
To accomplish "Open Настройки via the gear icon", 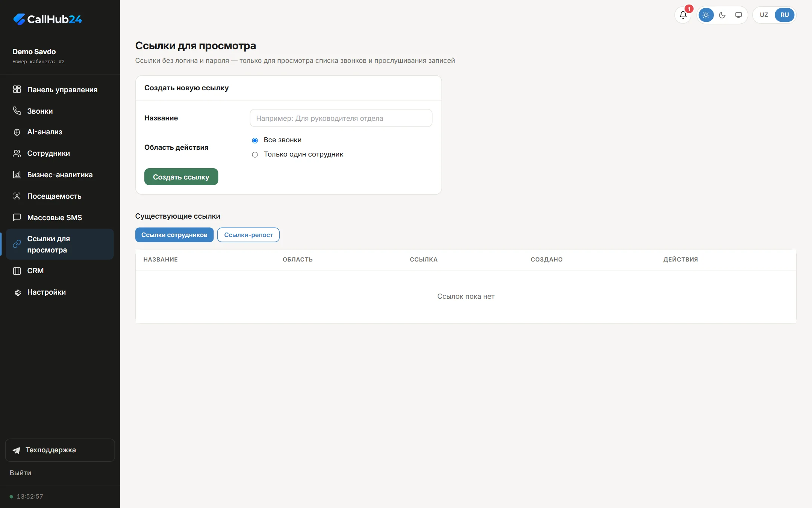I will coord(17,292).
